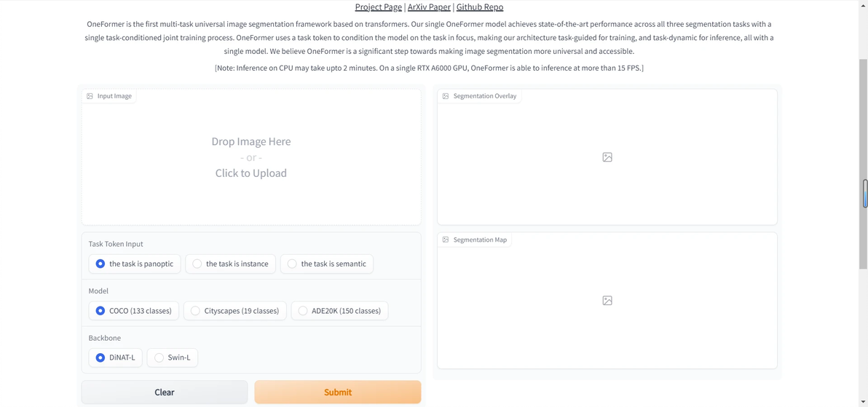Choose ADE20K (150 classes) model
This screenshot has height=407, width=868.
click(x=303, y=311)
